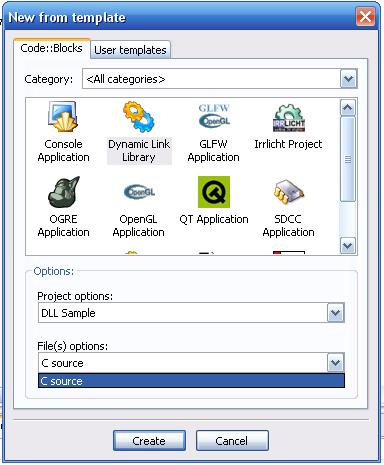Click the template list scroll down arrow
Screen dimensions: 384x465
pos(348,246)
